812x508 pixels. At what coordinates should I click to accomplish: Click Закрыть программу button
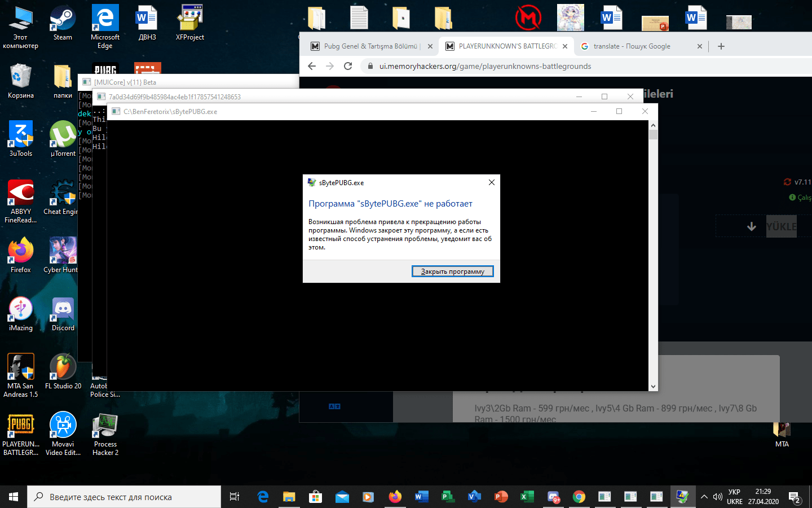(453, 271)
